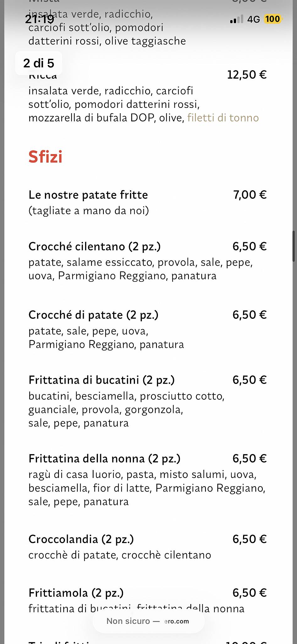Select 'Crocché di patate (2 pz.)' item
Screen dimensions: 297x644
point(93,315)
